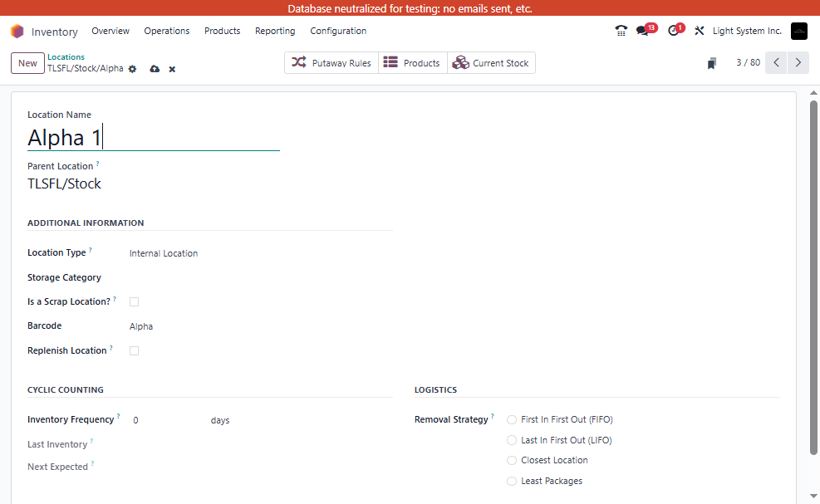This screenshot has width=820, height=504.
Task: Click the scrollbar up arrow
Action: click(813, 93)
